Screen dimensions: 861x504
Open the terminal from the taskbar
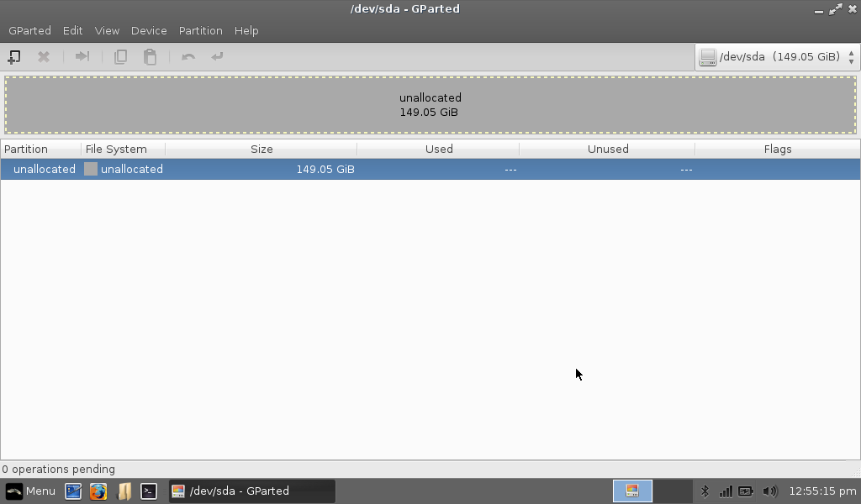click(x=149, y=491)
